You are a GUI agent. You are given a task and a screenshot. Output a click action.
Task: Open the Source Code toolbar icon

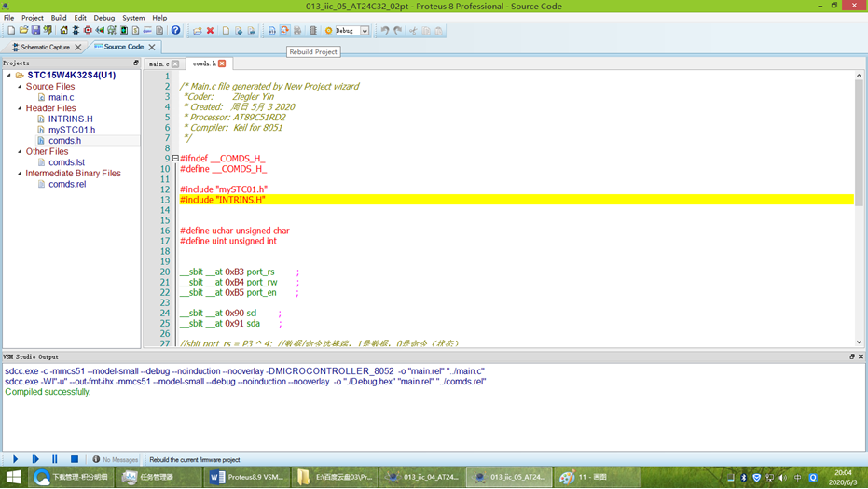[147, 31]
